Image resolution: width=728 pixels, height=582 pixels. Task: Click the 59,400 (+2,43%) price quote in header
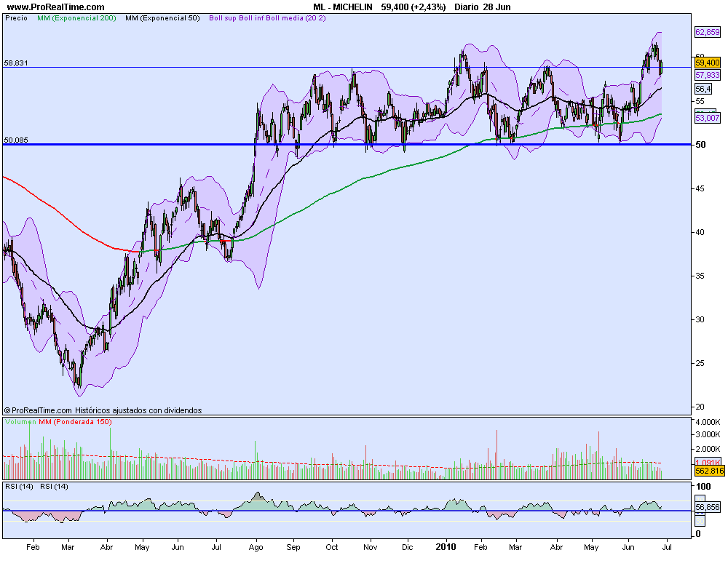414,7
